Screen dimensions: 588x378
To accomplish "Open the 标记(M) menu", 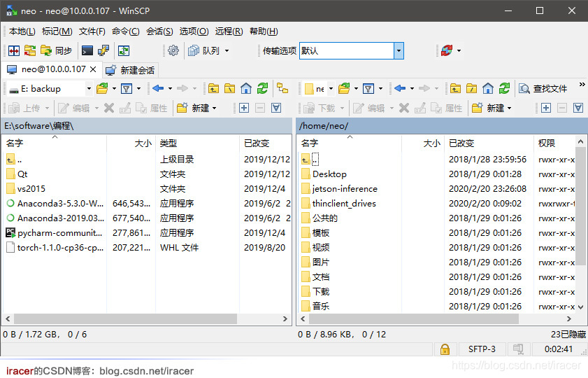I will pos(57,31).
